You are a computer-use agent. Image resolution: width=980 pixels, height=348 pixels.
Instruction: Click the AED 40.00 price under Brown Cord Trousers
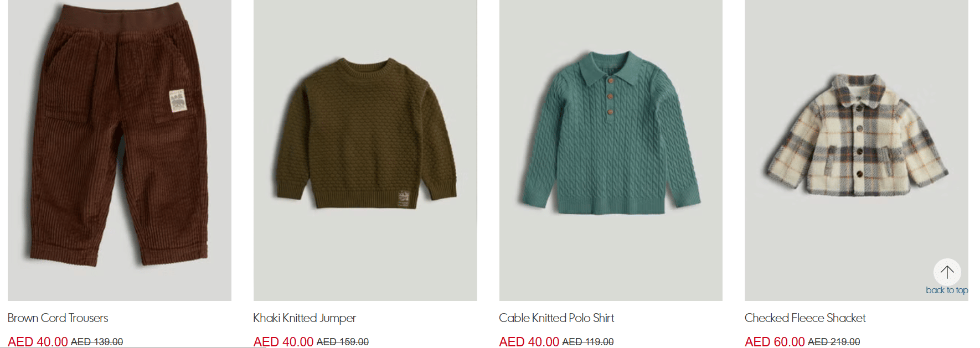[38, 341]
